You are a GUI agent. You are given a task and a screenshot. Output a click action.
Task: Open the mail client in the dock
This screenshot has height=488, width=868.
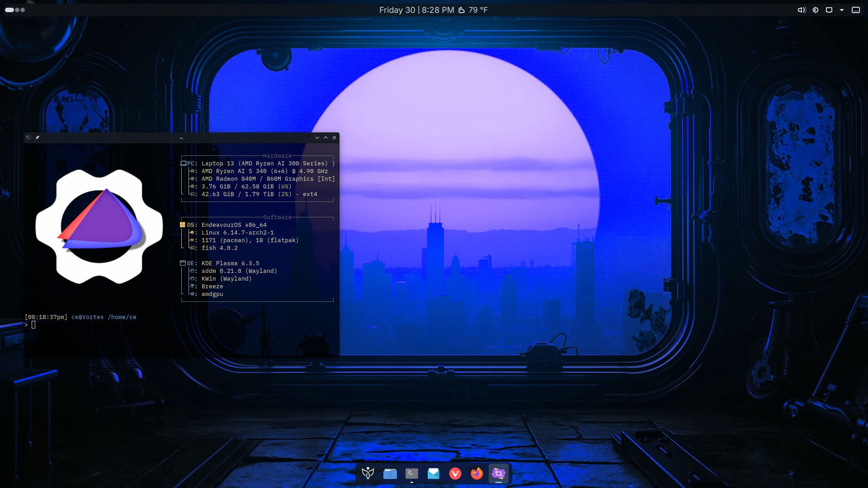(x=433, y=473)
